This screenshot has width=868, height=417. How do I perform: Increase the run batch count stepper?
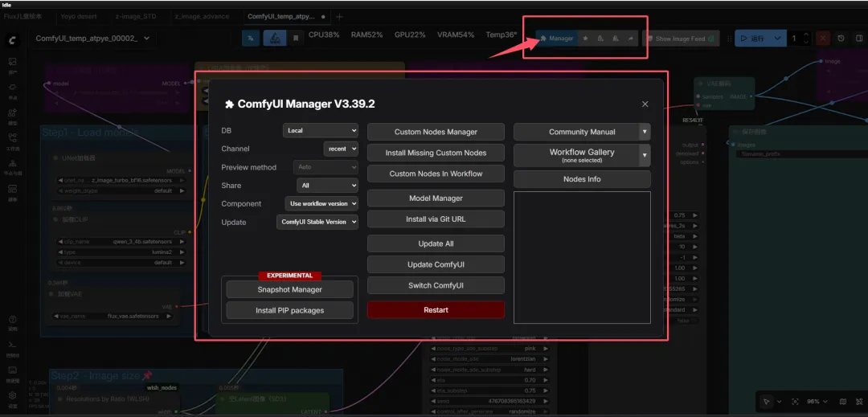pyautogui.click(x=806, y=35)
